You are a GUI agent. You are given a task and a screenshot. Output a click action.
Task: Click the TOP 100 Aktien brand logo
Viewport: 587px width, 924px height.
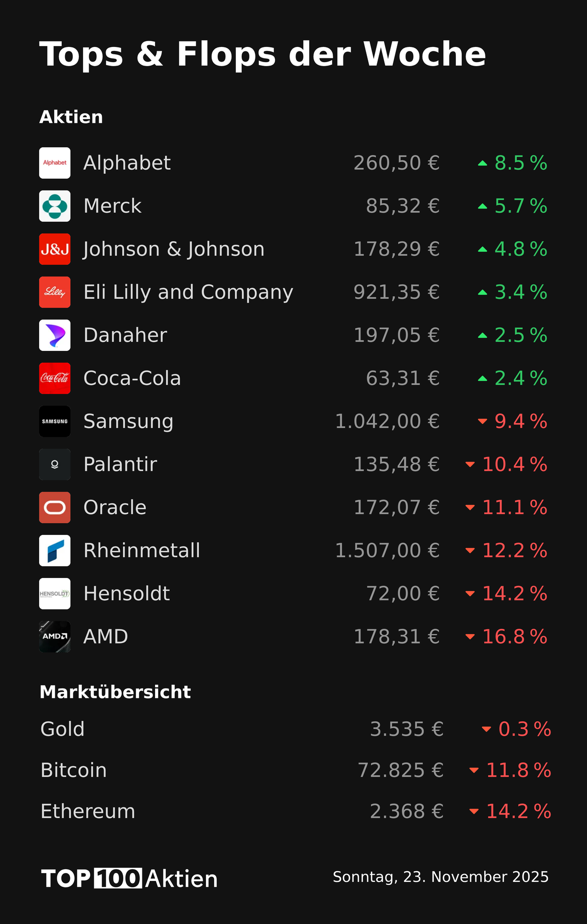tap(130, 878)
